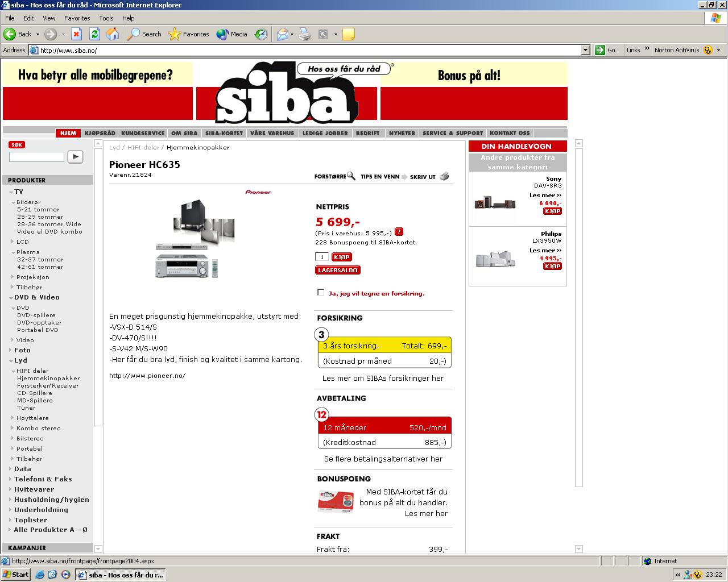Click the siba taskbar window button
728x582 pixels.
(121, 575)
